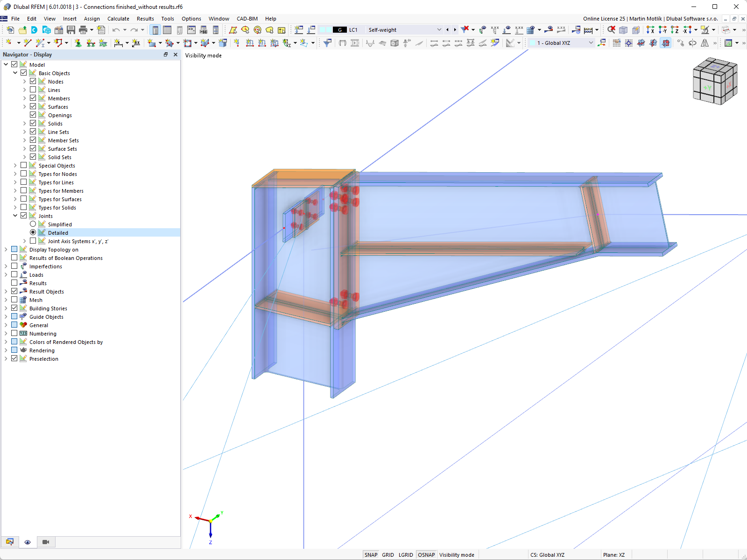Screen dimensions: 747x560
Task: Click the camera icon at navigator bottom
Action: pyautogui.click(x=45, y=542)
